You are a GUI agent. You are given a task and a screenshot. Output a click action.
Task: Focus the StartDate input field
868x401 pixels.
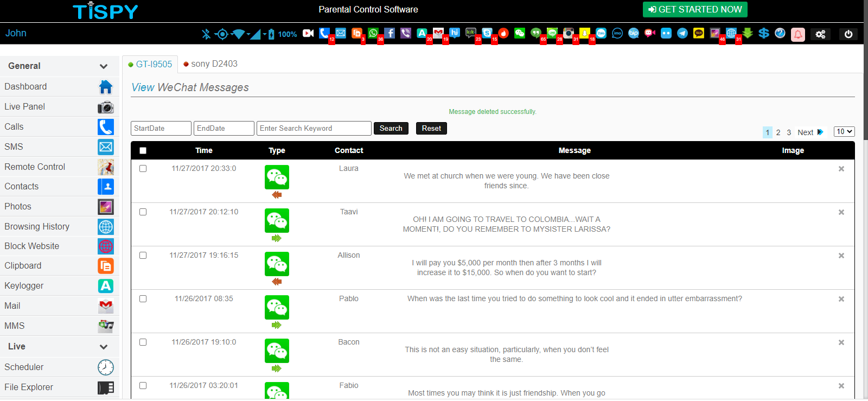[x=161, y=128]
